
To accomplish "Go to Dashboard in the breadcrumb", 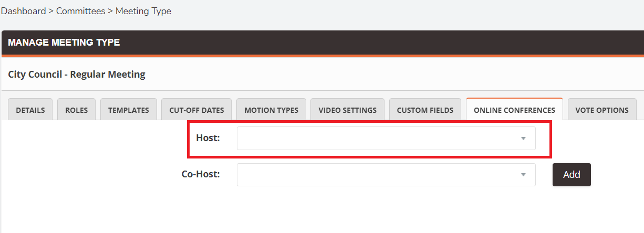I will 23,11.
